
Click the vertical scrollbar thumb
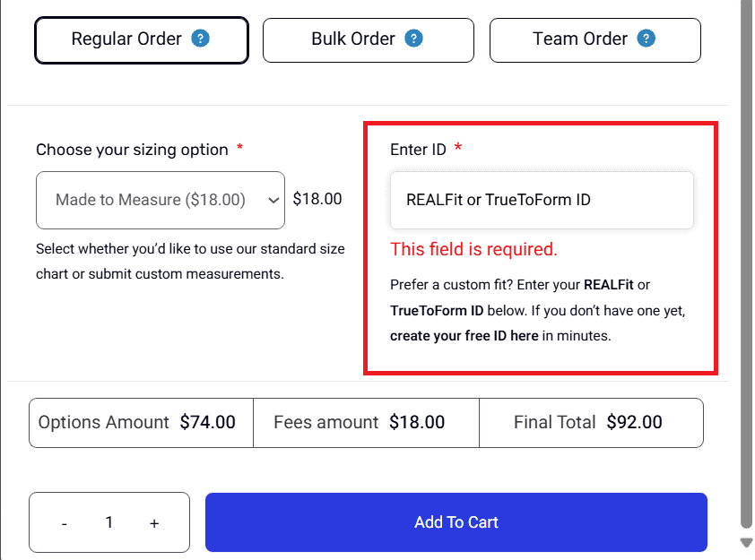coord(746,260)
